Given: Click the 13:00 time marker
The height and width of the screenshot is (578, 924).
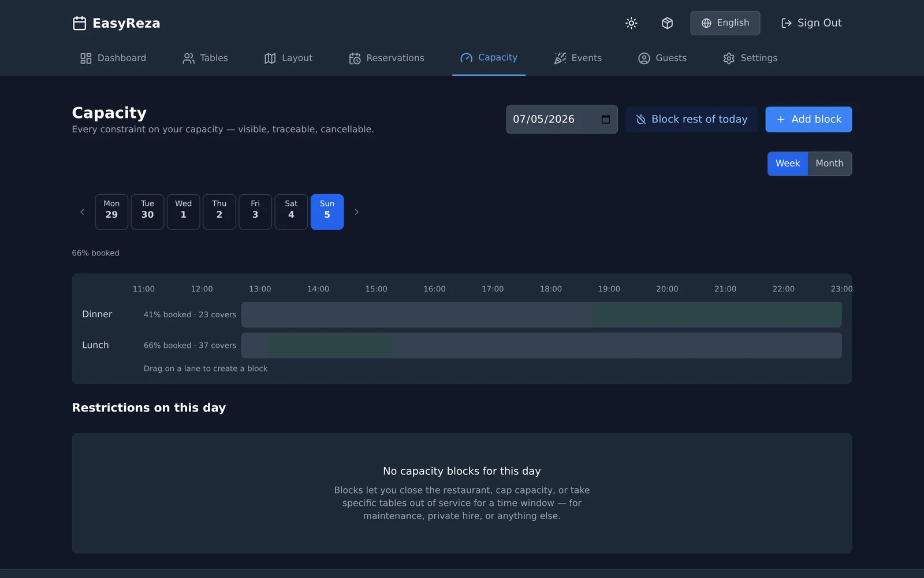Looking at the screenshot, I should pos(260,289).
